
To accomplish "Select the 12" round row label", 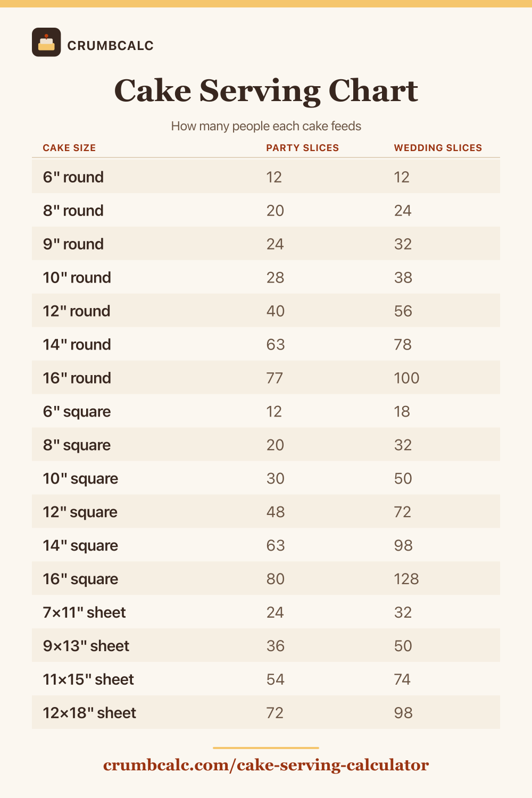I will point(77,311).
